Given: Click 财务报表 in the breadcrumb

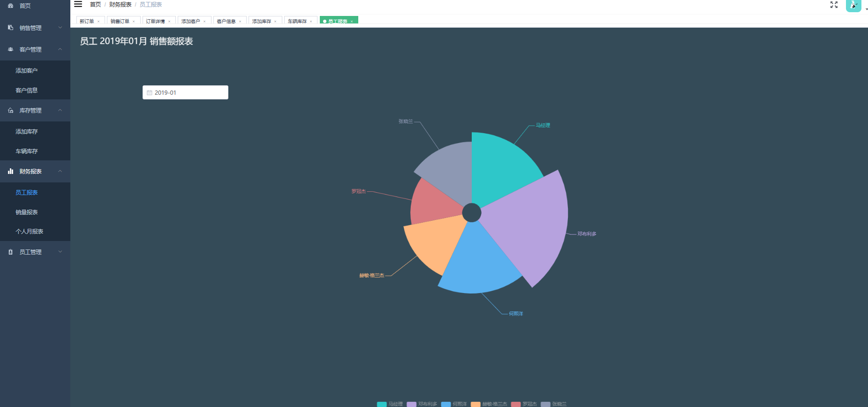Looking at the screenshot, I should tap(121, 4).
